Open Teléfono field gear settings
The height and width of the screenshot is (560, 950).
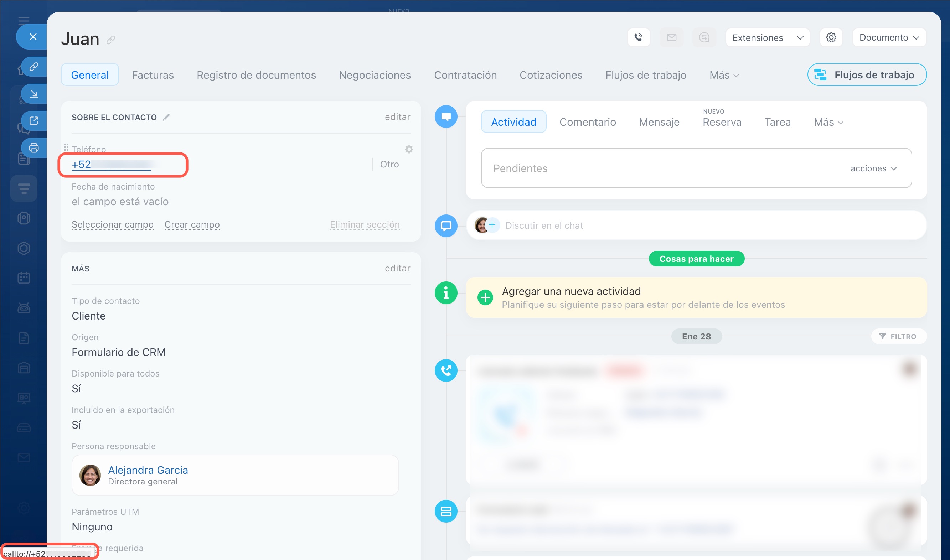coord(409,149)
